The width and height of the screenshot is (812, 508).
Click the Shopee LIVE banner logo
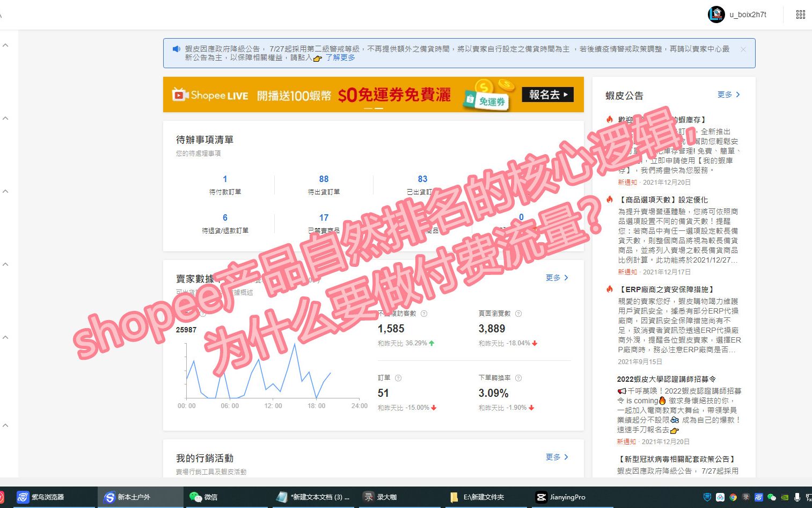(210, 95)
